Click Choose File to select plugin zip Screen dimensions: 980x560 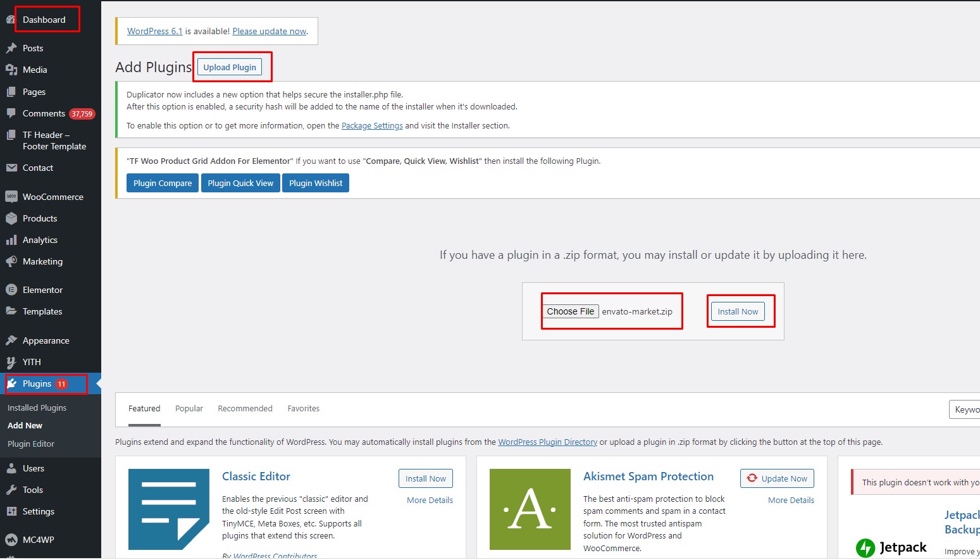click(570, 311)
